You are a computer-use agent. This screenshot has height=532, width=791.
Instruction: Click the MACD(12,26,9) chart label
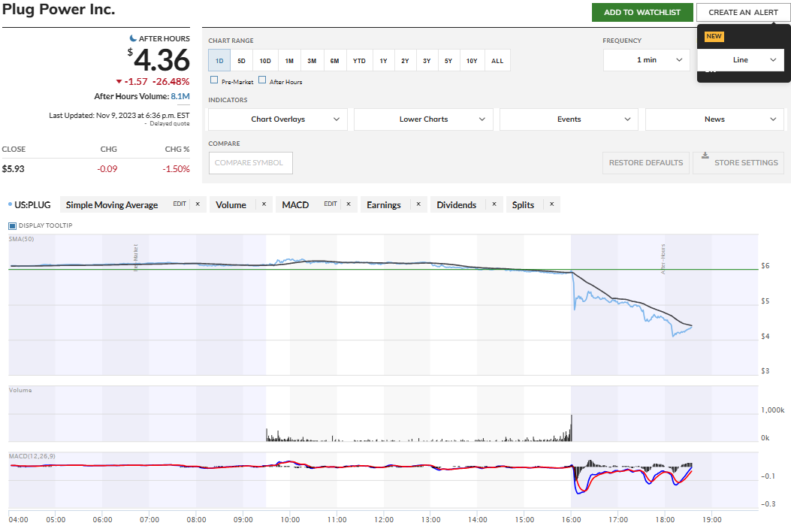click(32, 456)
